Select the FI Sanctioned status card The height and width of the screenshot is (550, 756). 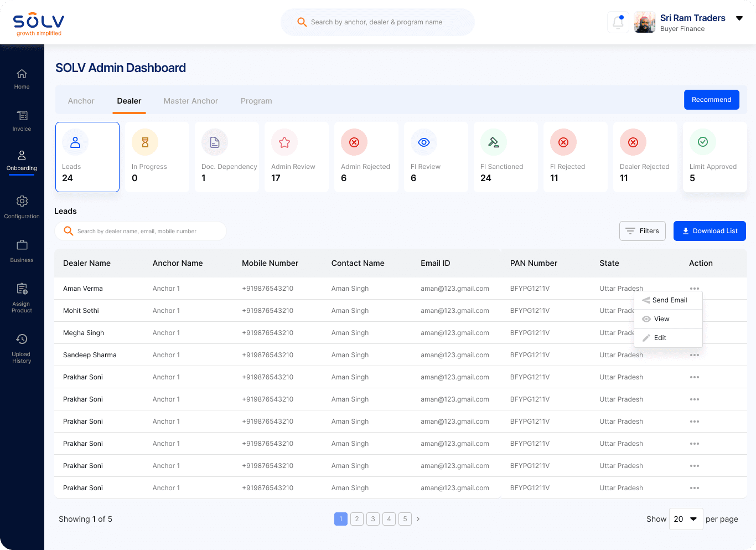[506, 157]
